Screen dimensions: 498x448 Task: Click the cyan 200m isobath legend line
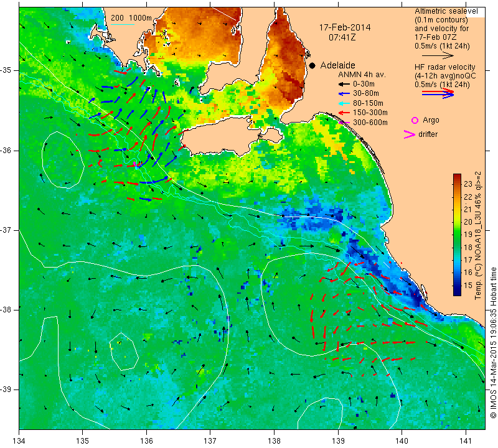[x=123, y=24]
